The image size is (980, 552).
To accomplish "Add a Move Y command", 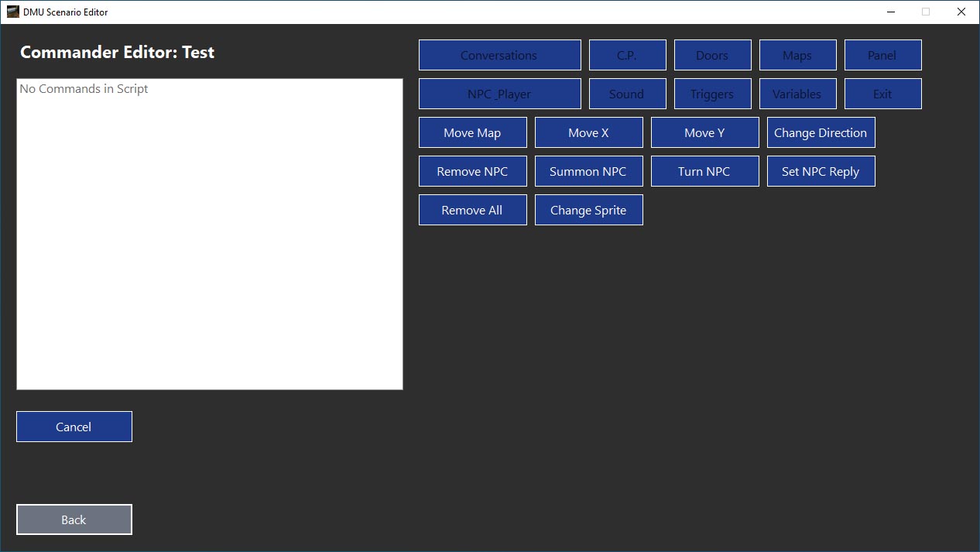I will (x=704, y=132).
